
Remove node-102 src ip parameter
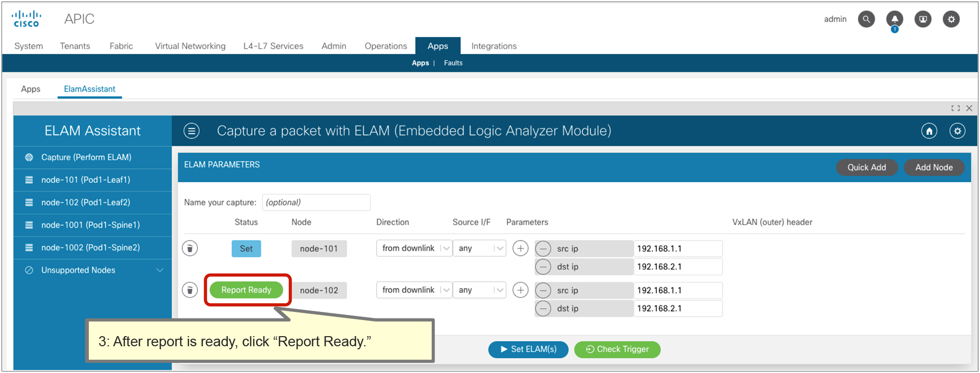543,291
